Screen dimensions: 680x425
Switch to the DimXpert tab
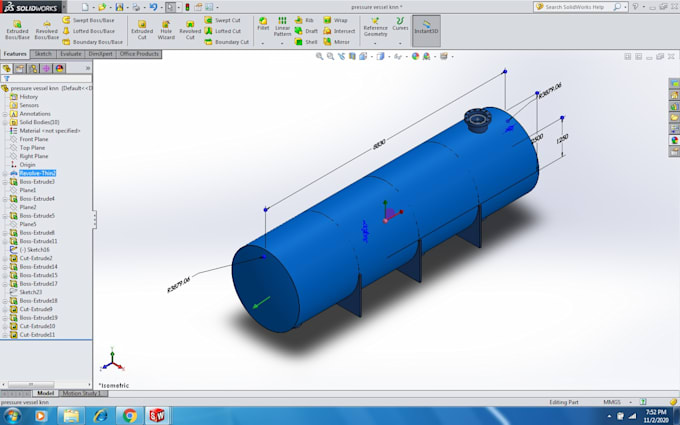tap(101, 54)
